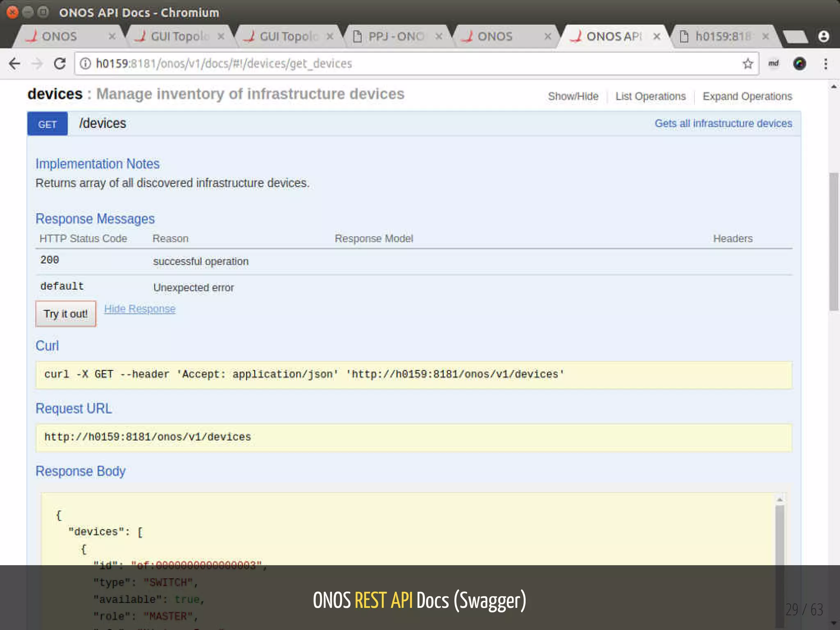The image size is (840, 630).
Task: Click Show/Hide for devices section
Action: coord(573,96)
